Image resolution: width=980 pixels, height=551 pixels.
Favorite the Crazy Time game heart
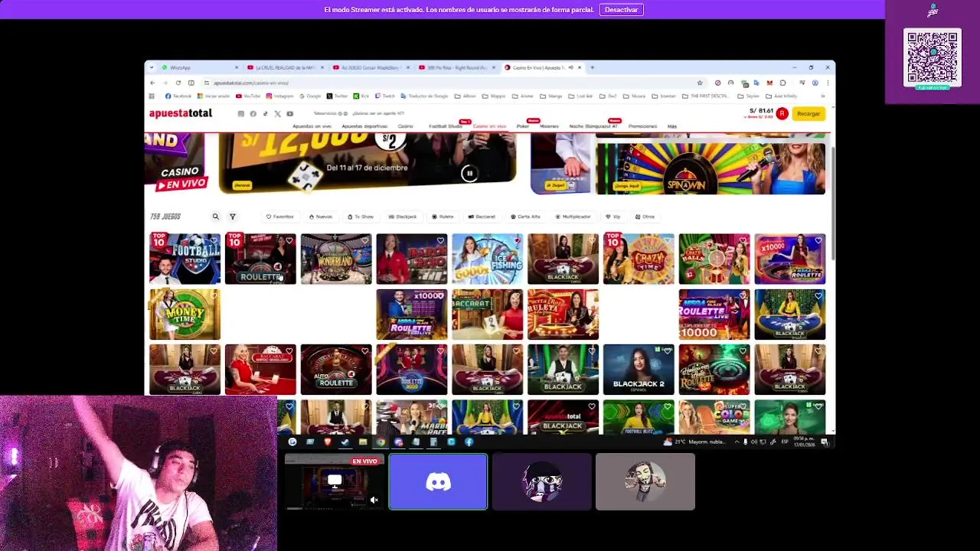pyautogui.click(x=667, y=241)
